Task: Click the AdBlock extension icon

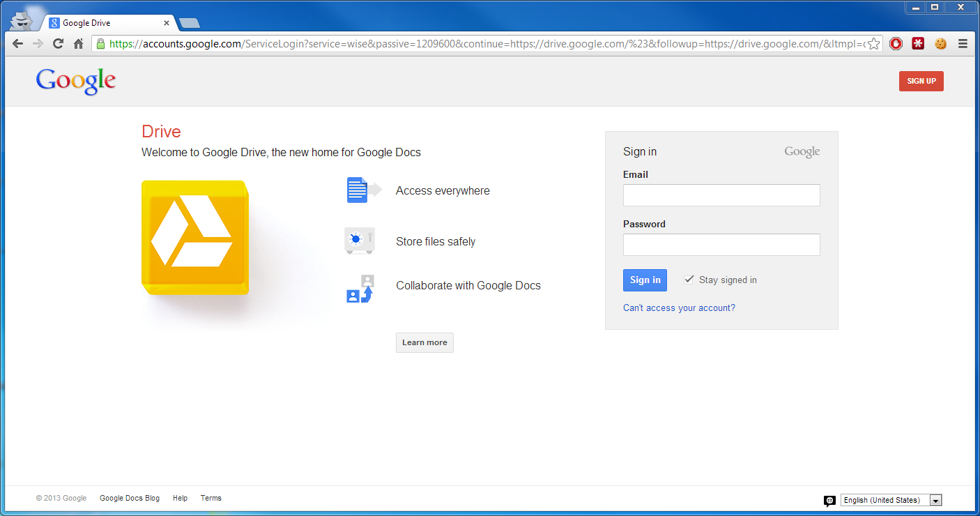Action: coord(896,43)
